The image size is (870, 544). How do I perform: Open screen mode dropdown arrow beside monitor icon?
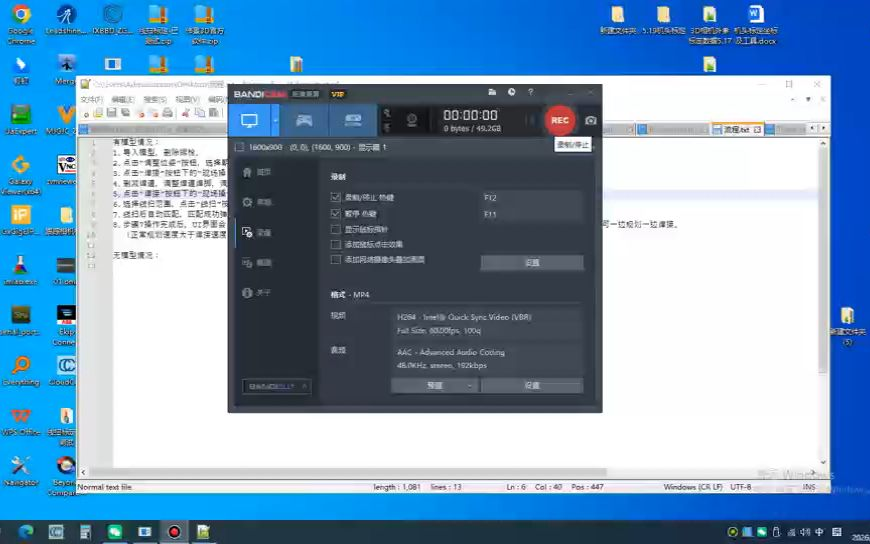(x=275, y=120)
